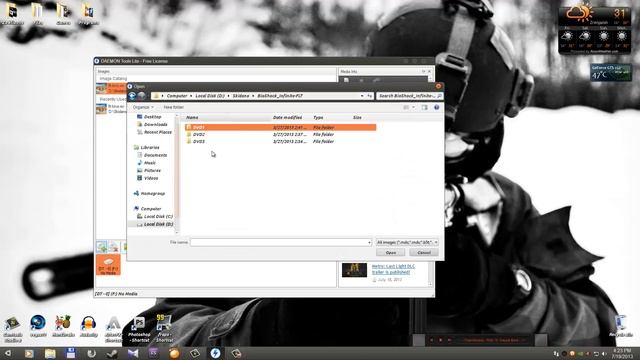Viewport: 640px width, 360px height.
Task: Open Pictures library
Action: tap(149, 171)
